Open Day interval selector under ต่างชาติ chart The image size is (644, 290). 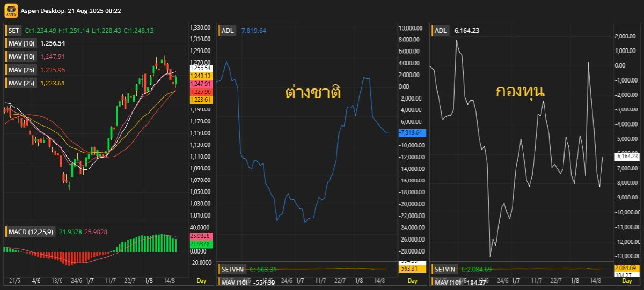pos(413,281)
